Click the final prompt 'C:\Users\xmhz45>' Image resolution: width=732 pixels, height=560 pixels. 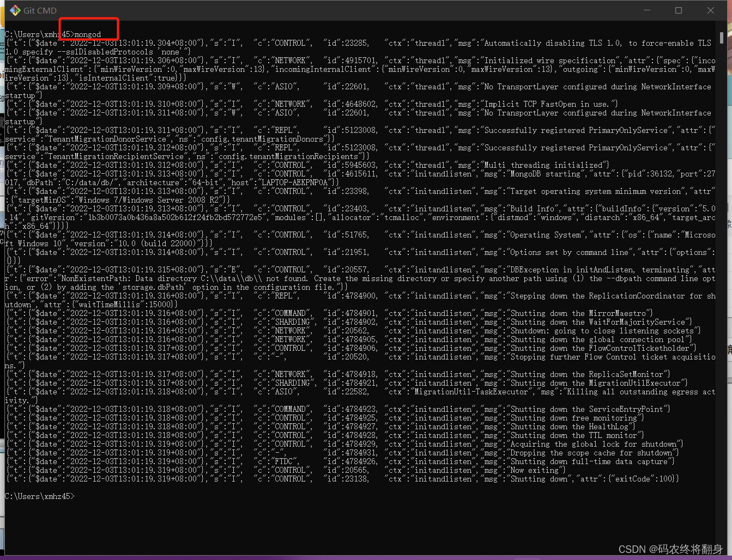pos(39,496)
